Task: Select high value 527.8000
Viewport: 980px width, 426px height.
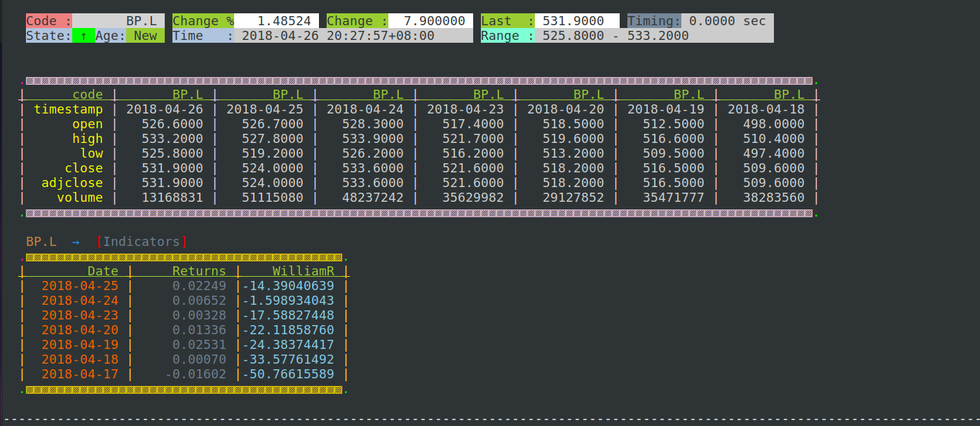Action: coord(273,139)
